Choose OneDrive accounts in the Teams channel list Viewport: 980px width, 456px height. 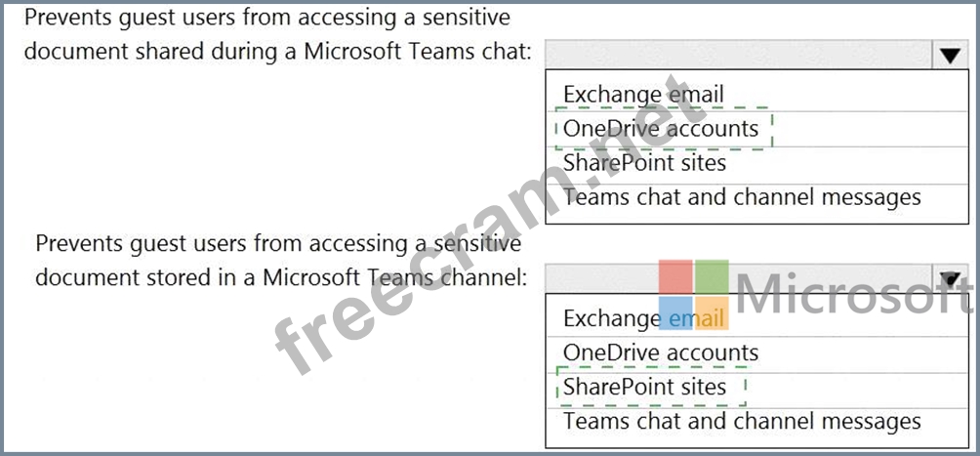tap(661, 352)
